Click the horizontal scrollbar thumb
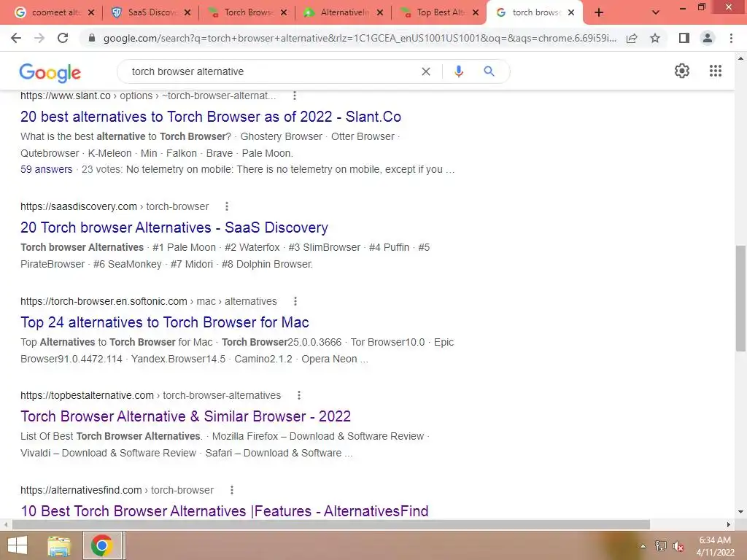 (331, 524)
